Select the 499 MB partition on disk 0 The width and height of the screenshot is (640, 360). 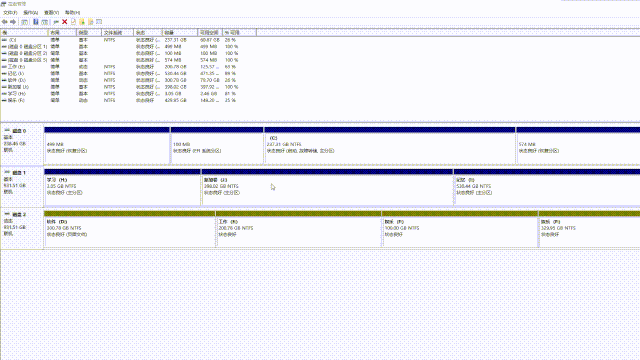coord(107,147)
